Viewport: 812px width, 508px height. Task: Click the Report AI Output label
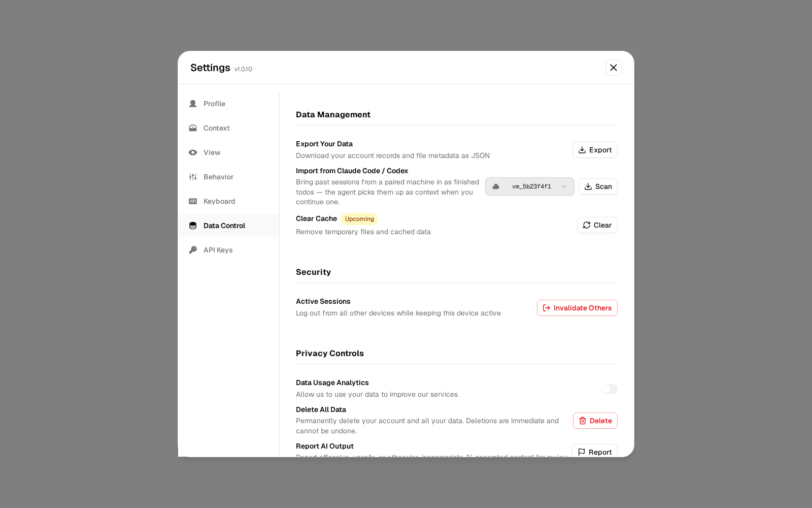coord(325,446)
